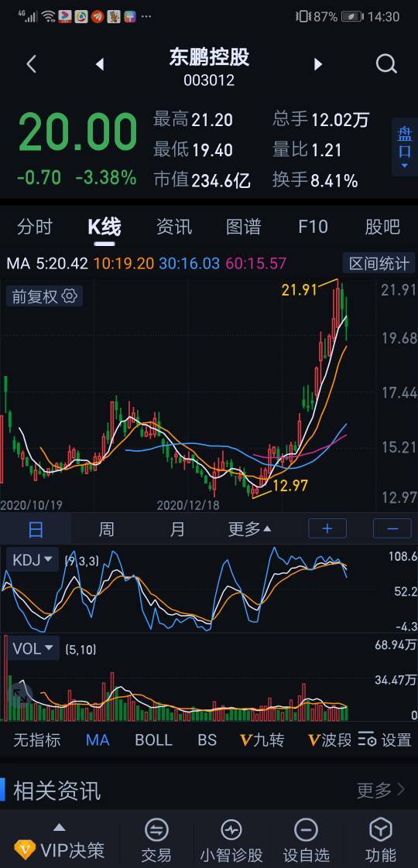418x868 pixels.
Task: Switch to next stock with right triangle
Action: (x=318, y=65)
